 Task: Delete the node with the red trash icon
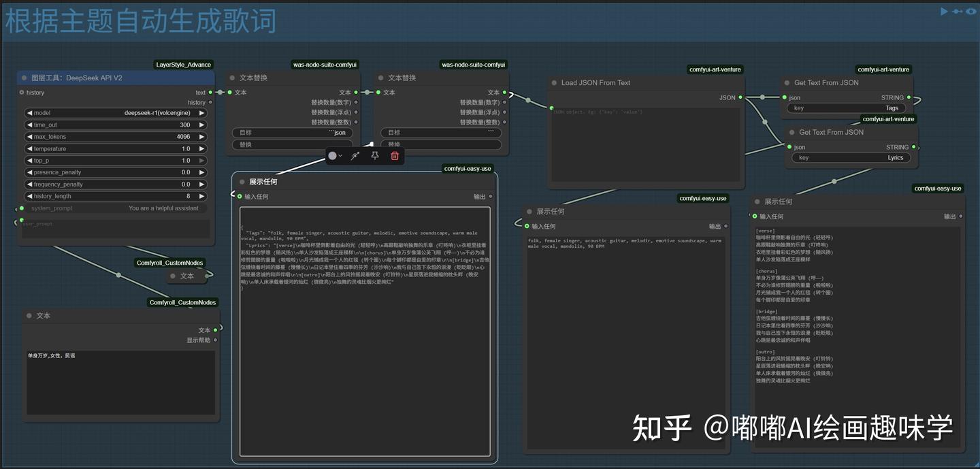[394, 156]
